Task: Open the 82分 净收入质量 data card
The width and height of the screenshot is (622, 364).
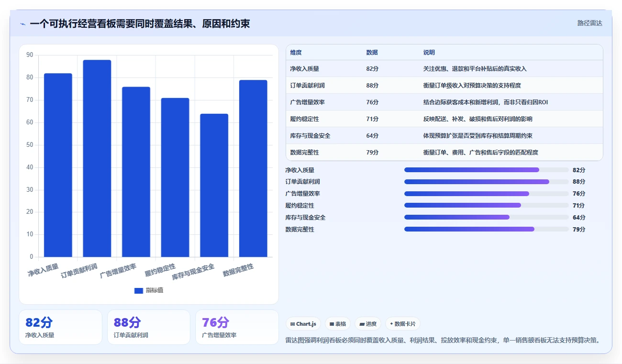Action: pyautogui.click(x=60, y=327)
